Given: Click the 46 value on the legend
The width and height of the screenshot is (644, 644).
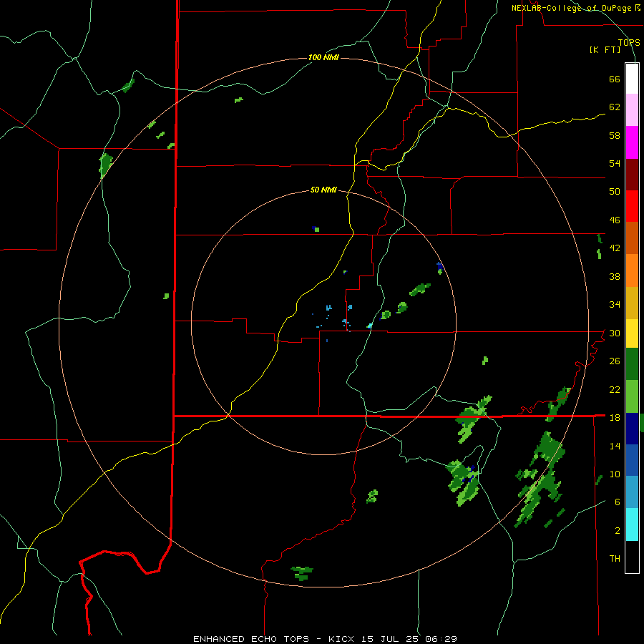Looking at the screenshot, I should [x=615, y=220].
